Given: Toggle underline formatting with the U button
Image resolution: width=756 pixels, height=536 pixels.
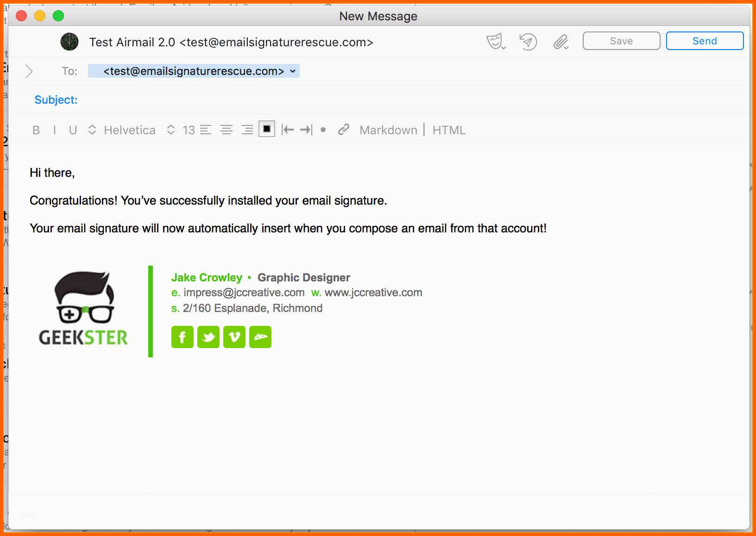Looking at the screenshot, I should tap(73, 130).
